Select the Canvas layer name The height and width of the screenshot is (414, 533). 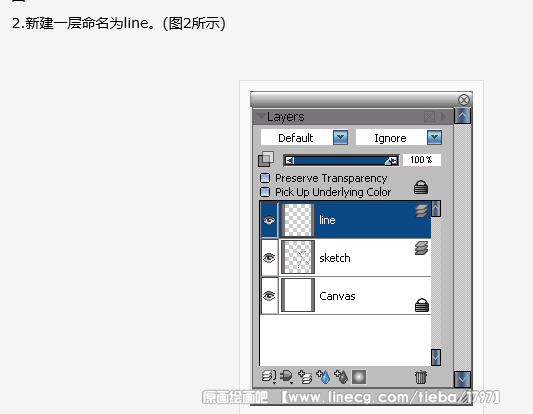tap(337, 296)
